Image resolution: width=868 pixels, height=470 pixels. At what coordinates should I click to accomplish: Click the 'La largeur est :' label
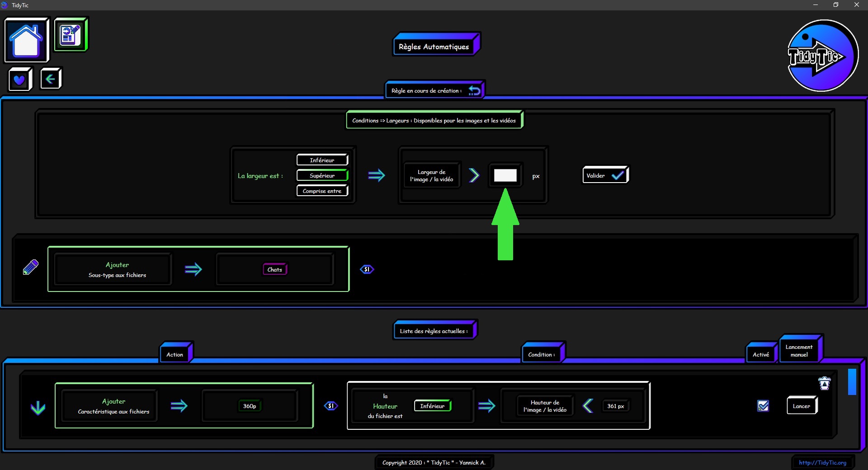(260, 175)
